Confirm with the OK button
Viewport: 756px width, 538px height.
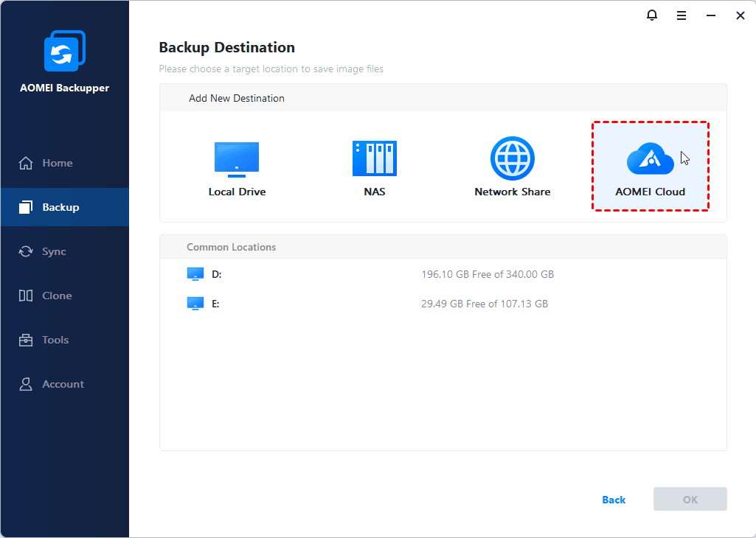pos(690,499)
